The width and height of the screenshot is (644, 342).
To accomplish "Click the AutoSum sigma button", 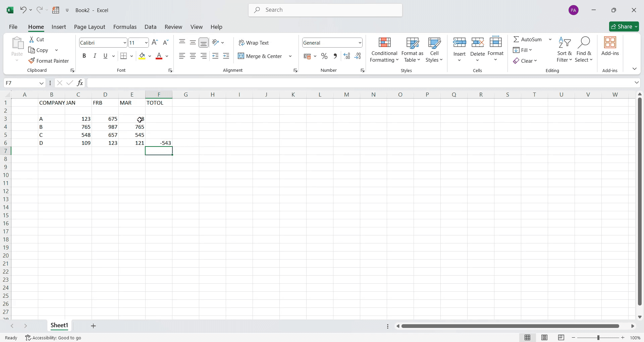I will point(528,40).
